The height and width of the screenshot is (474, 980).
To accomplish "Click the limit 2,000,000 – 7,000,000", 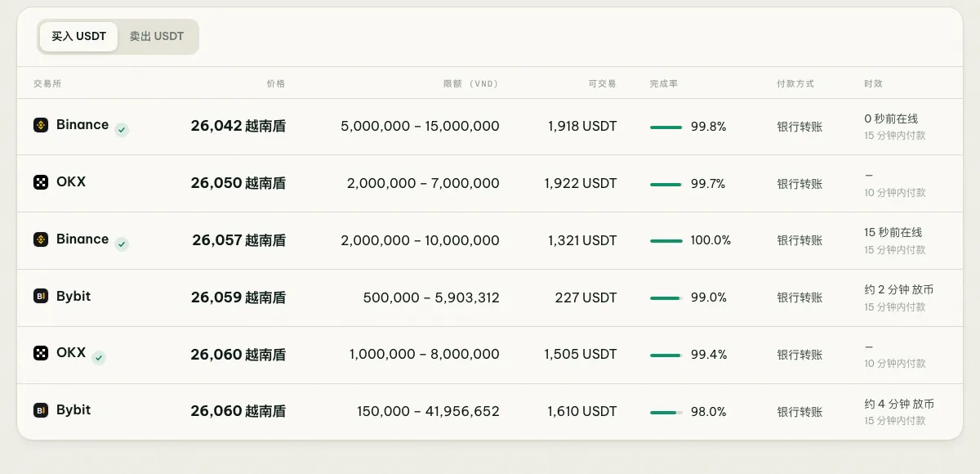I will 423,183.
